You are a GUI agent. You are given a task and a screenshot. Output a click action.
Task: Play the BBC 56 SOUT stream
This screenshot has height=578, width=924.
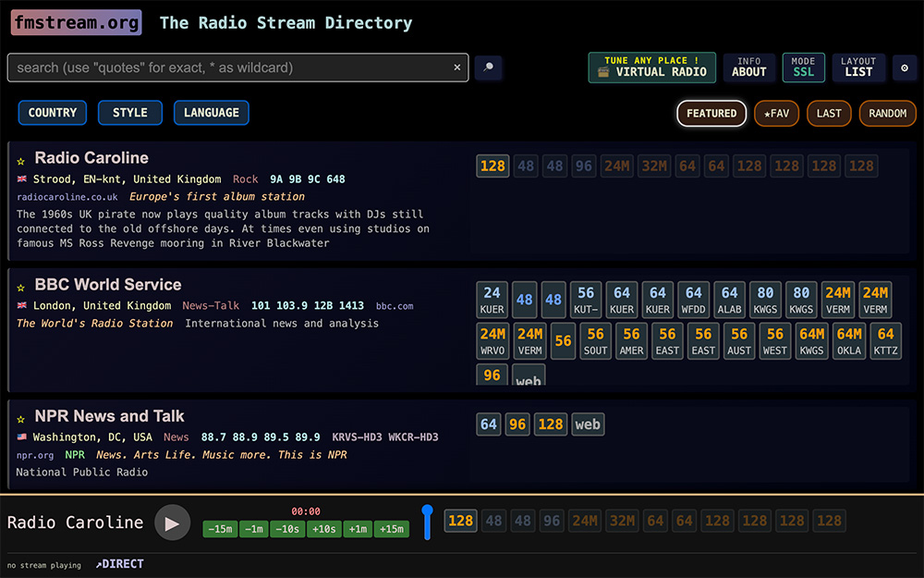click(x=595, y=341)
